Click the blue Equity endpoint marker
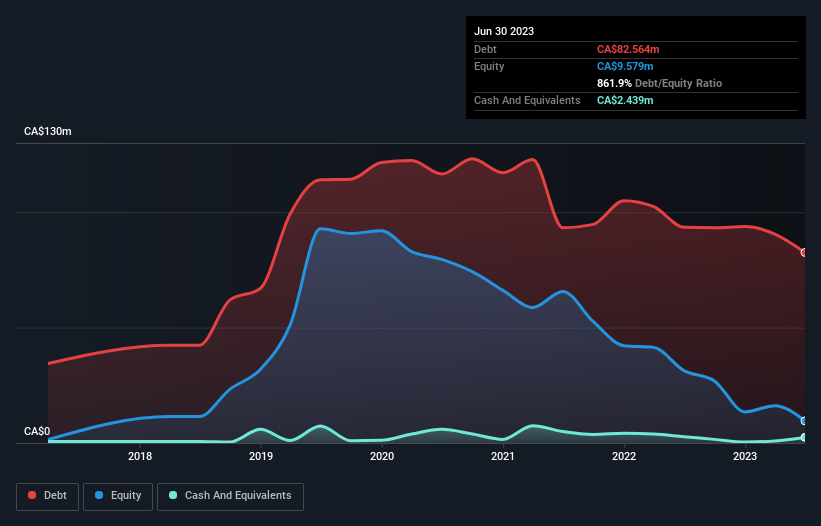 [804, 421]
